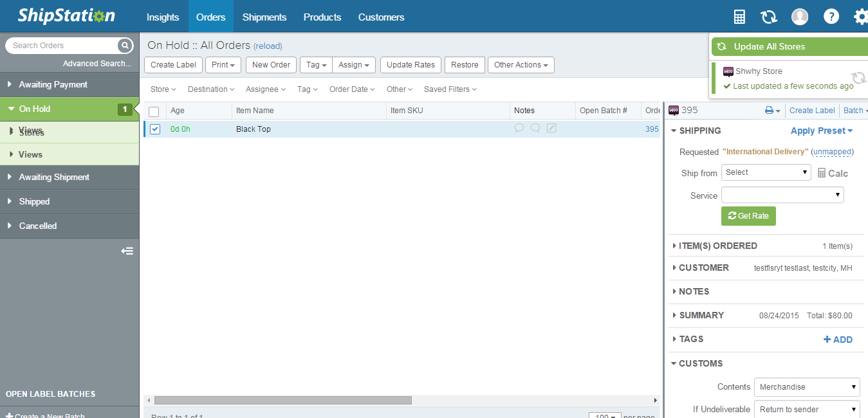Viewport: 868px width, 418px height.
Task: Click the plus icon for Create a New Batch
Action: point(10,415)
